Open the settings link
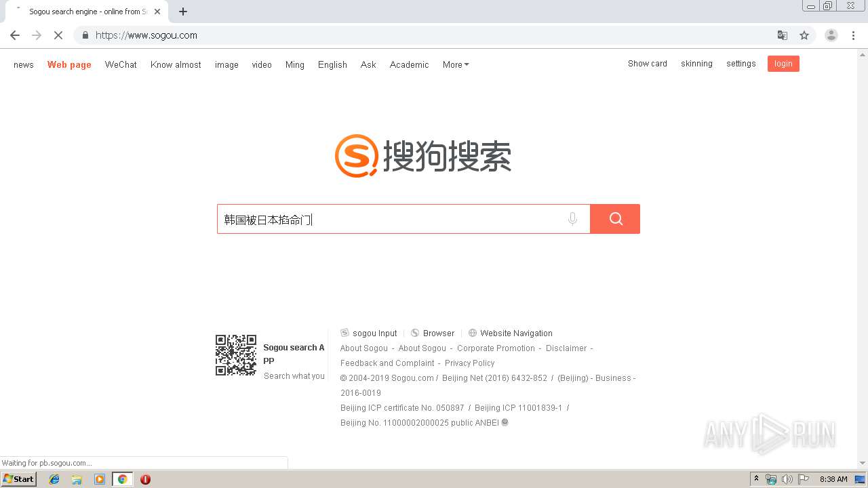 (741, 64)
